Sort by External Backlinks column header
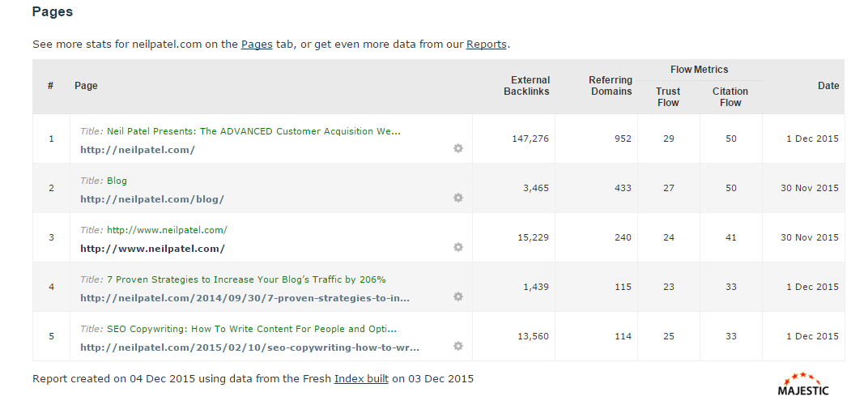 point(526,86)
